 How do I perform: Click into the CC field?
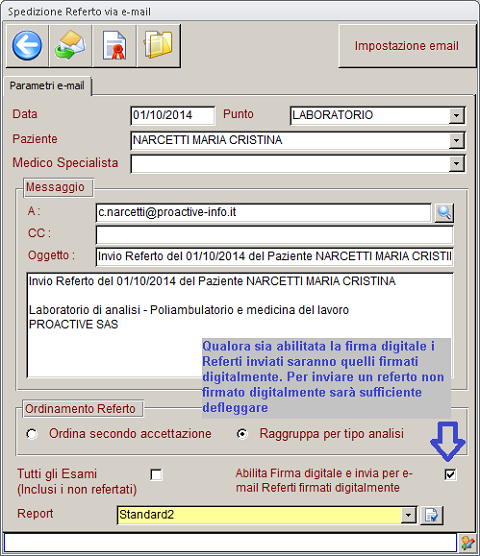[x=274, y=235]
